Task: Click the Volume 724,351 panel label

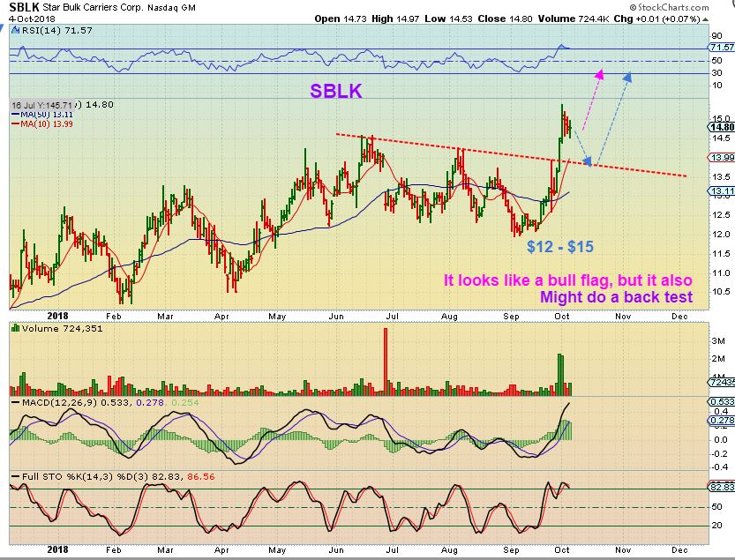Action: [63, 328]
